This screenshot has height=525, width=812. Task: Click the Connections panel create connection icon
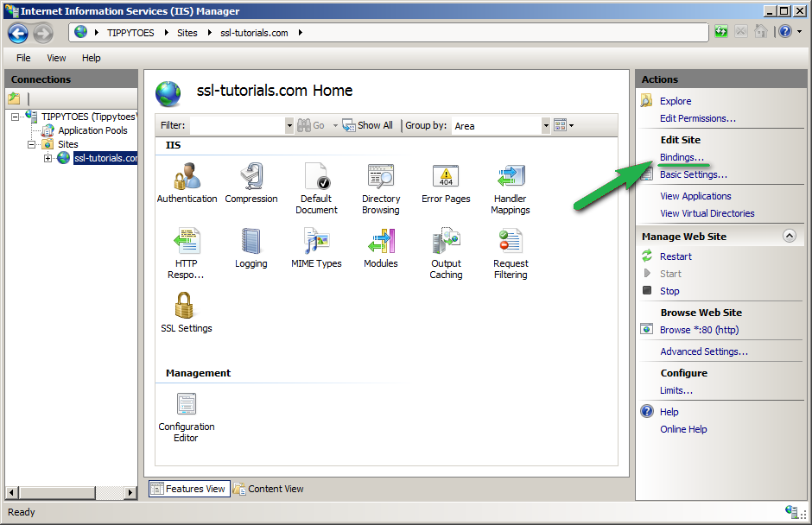point(14,98)
